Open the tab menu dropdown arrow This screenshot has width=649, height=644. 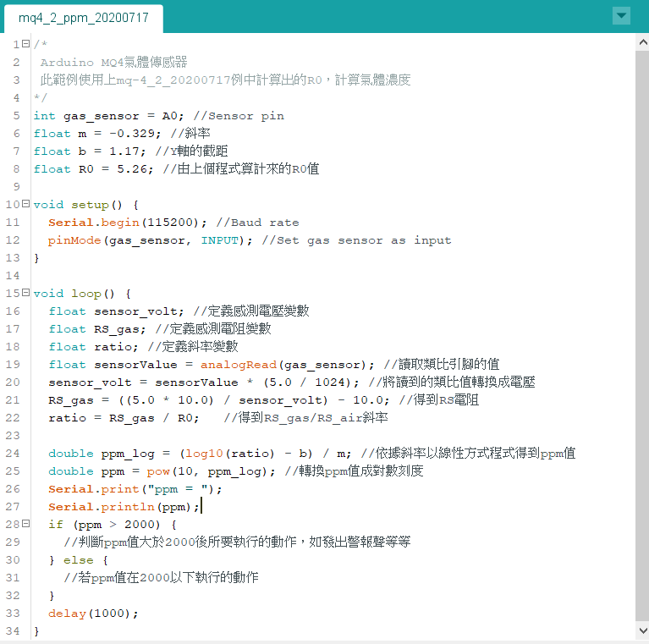[x=622, y=16]
